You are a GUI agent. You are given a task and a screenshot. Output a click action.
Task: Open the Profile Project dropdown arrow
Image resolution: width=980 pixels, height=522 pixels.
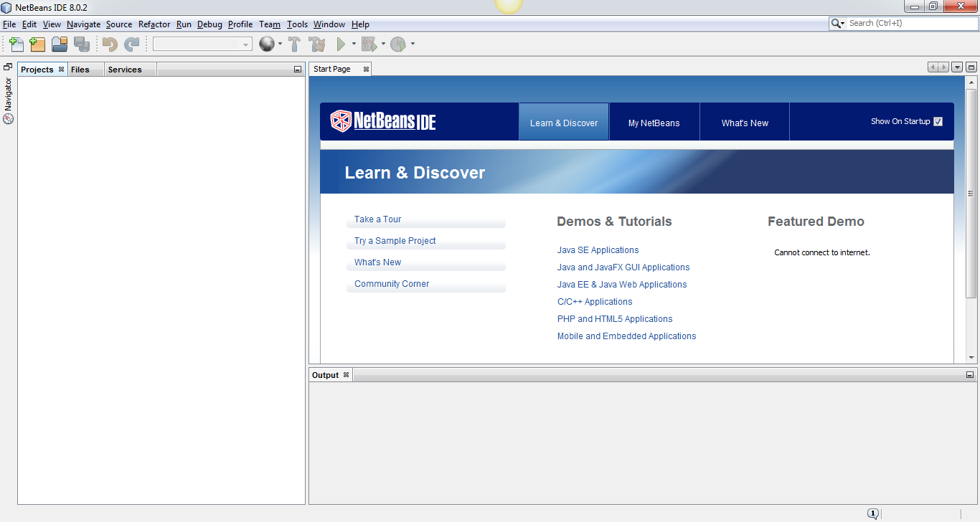tap(413, 44)
